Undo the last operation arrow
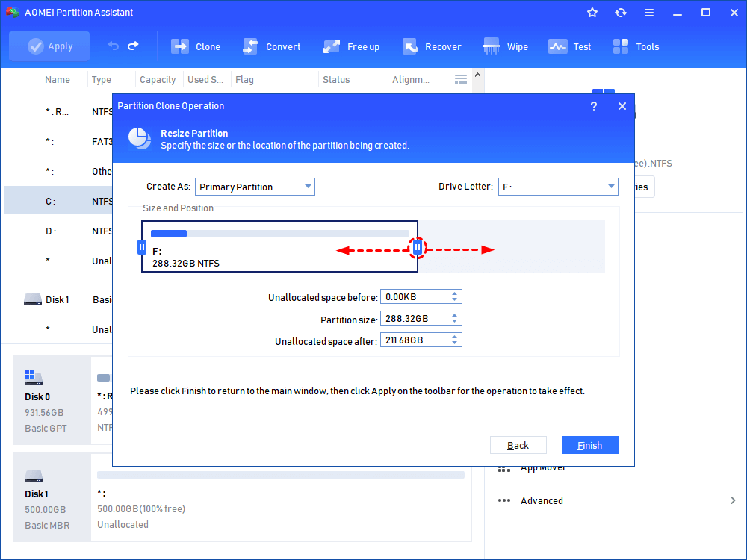This screenshot has width=747, height=560. click(x=113, y=46)
